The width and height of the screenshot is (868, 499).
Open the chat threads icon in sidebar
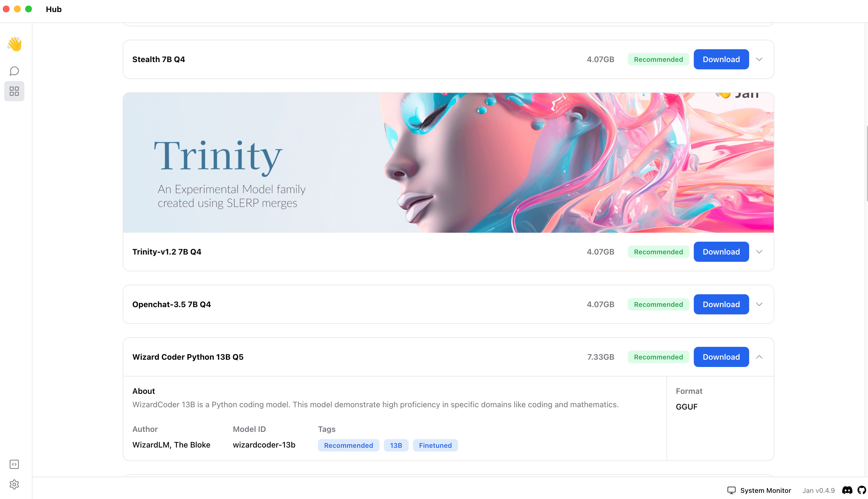click(x=14, y=71)
